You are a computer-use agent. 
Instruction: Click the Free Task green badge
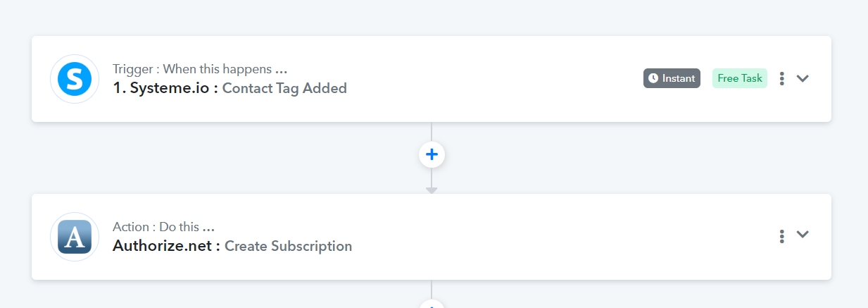(740, 78)
